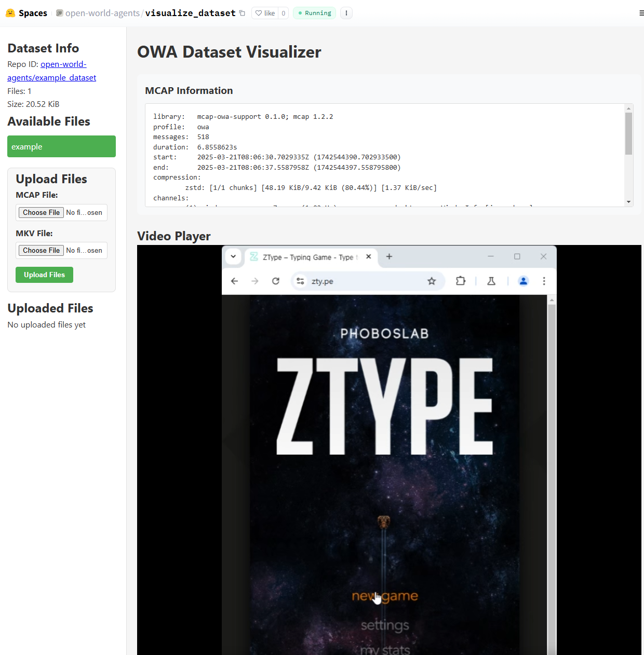Viewport: 644px width, 655px height.
Task: Open the Chrome three-dot menu in video
Action: (x=544, y=281)
